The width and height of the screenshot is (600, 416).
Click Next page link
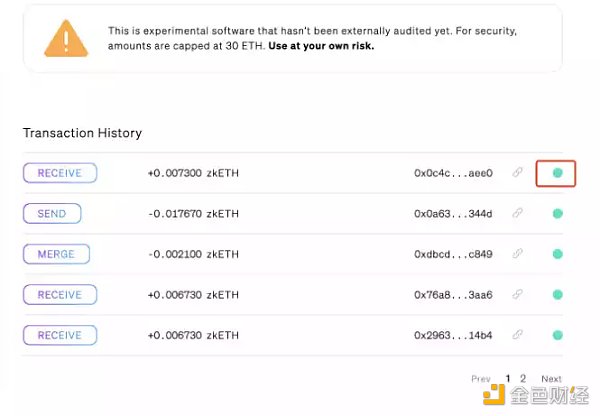(551, 379)
